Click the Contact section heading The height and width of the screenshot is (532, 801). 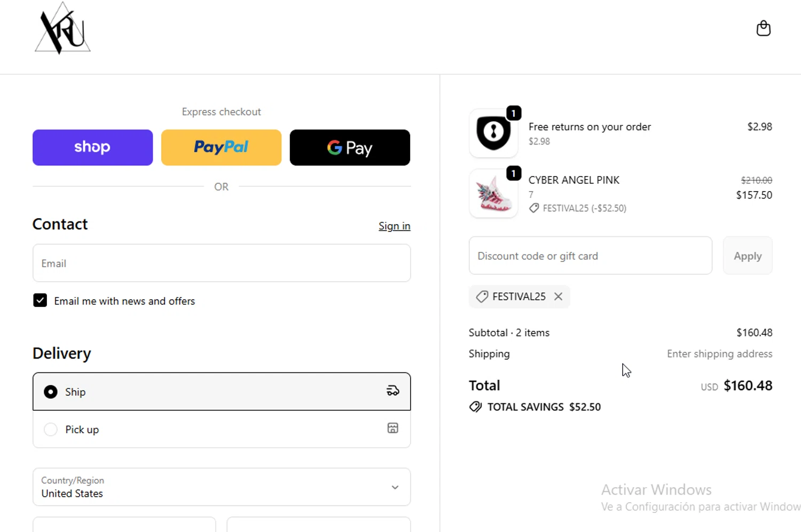(60, 224)
